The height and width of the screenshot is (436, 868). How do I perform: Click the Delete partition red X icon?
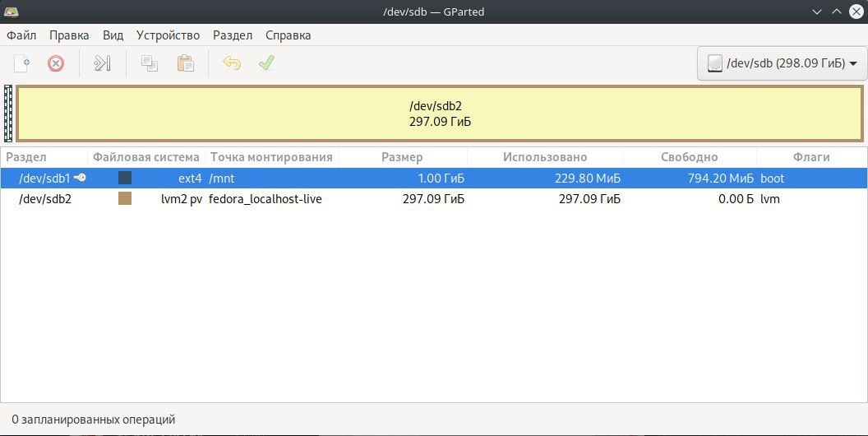pos(55,63)
